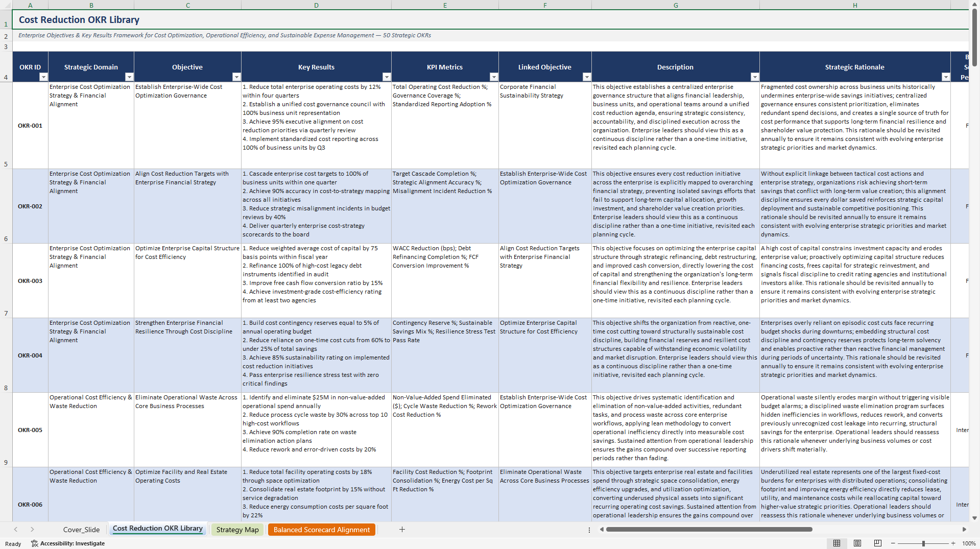Select column F header

(545, 5)
